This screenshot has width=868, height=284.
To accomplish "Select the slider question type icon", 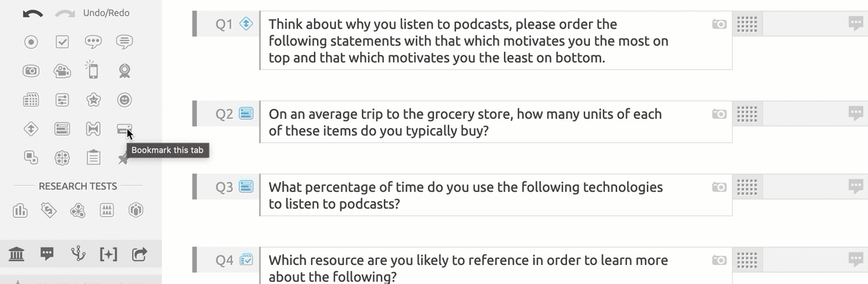I will pyautogui.click(x=62, y=100).
